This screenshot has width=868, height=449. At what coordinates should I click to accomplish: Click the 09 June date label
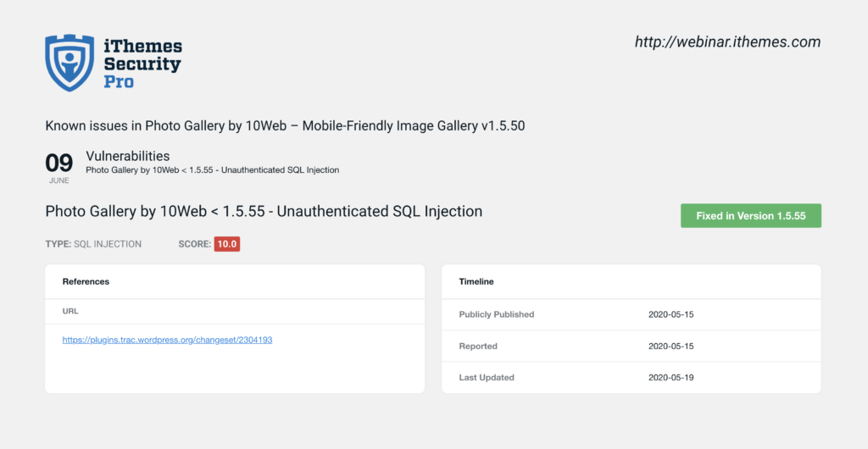click(58, 168)
